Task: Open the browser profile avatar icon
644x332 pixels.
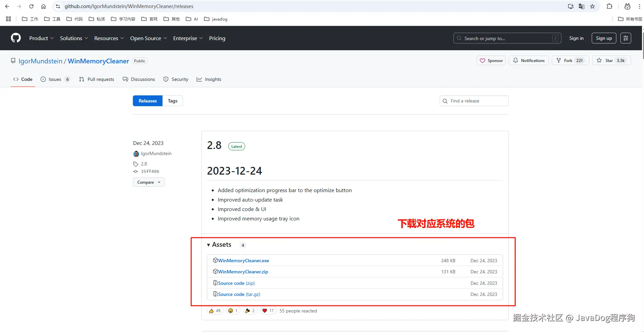Action: coord(627,6)
